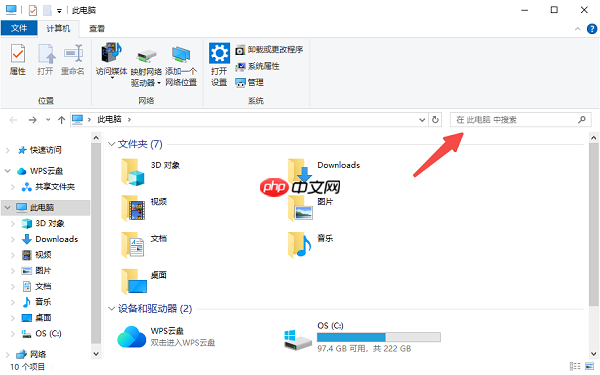
Task: Select the Downloads folder in main pane
Action: 325,171
